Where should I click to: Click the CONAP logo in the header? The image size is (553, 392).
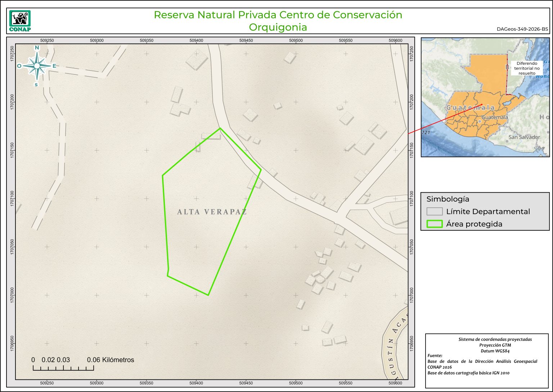point(20,21)
